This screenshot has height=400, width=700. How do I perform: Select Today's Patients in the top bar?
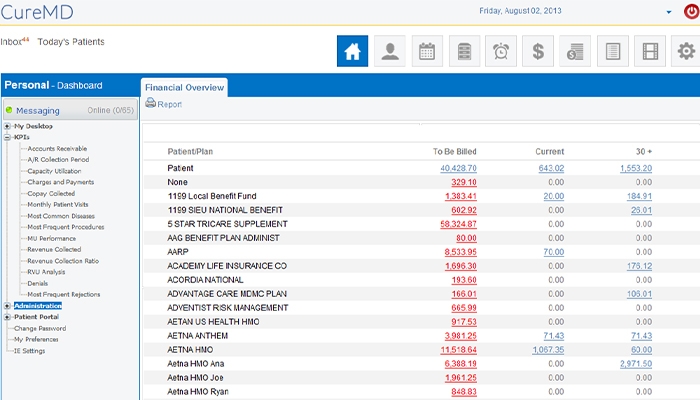(x=71, y=42)
